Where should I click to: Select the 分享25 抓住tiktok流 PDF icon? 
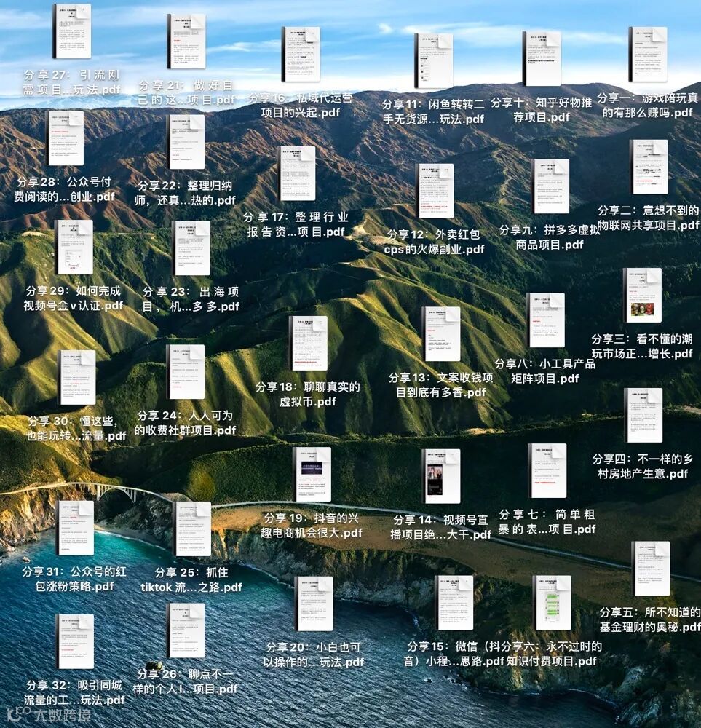pos(191,529)
